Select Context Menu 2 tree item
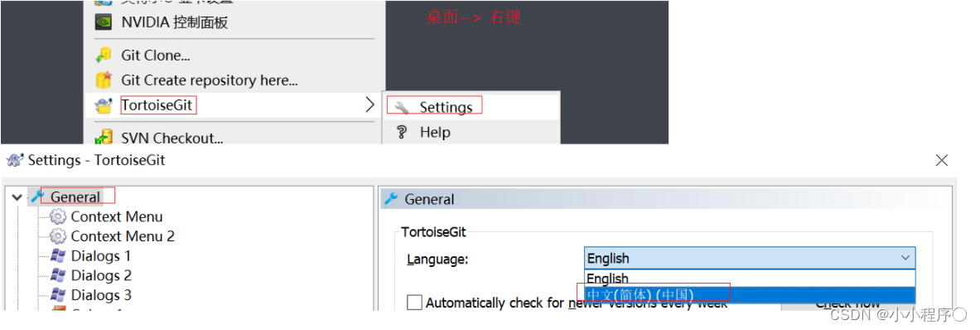Viewport: 980px width, 330px height. click(x=123, y=236)
